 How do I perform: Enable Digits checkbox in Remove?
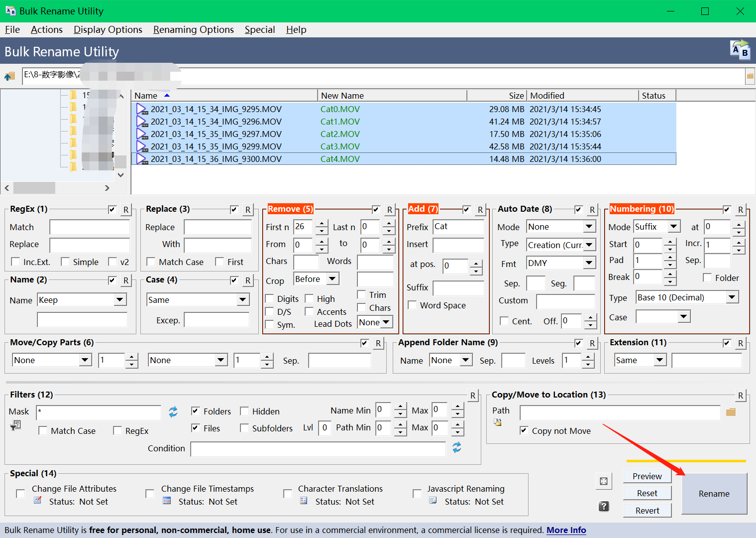(269, 299)
